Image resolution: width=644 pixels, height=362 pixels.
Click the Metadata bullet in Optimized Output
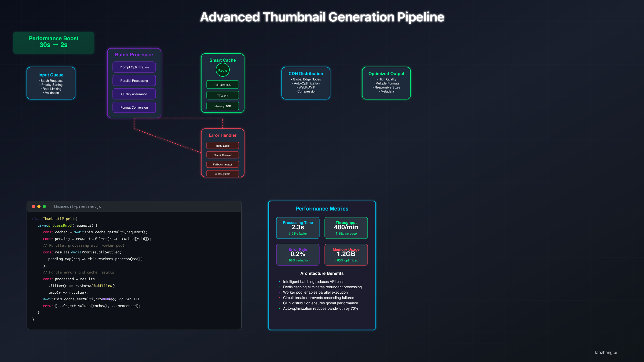point(386,91)
